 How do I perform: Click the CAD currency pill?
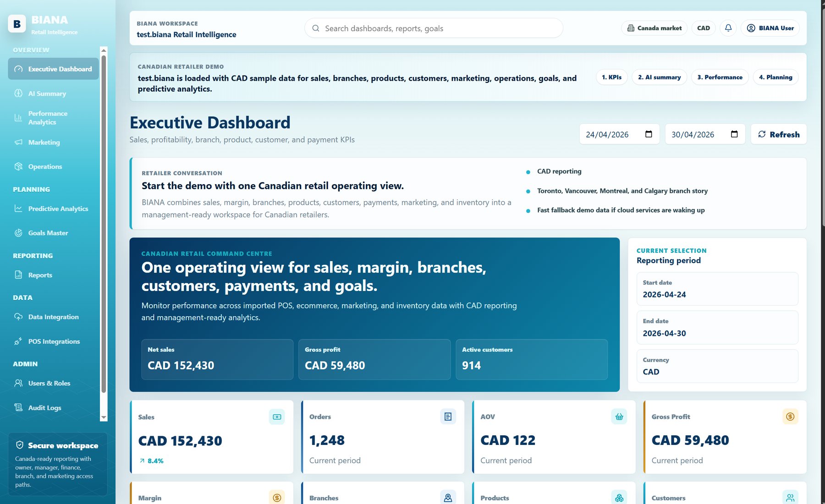click(x=704, y=28)
